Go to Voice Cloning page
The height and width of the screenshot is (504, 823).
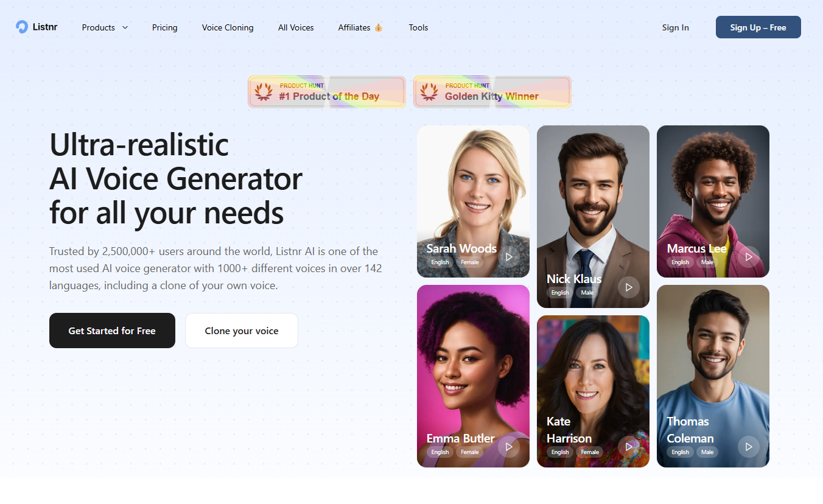(228, 27)
